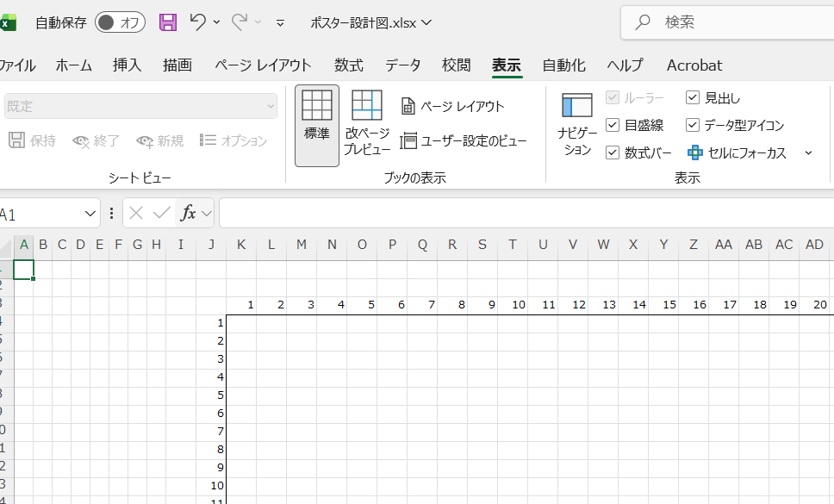Image resolution: width=834 pixels, height=504 pixels.
Task: Expand the セルにフォーカス dropdown chevron
Action: click(808, 152)
